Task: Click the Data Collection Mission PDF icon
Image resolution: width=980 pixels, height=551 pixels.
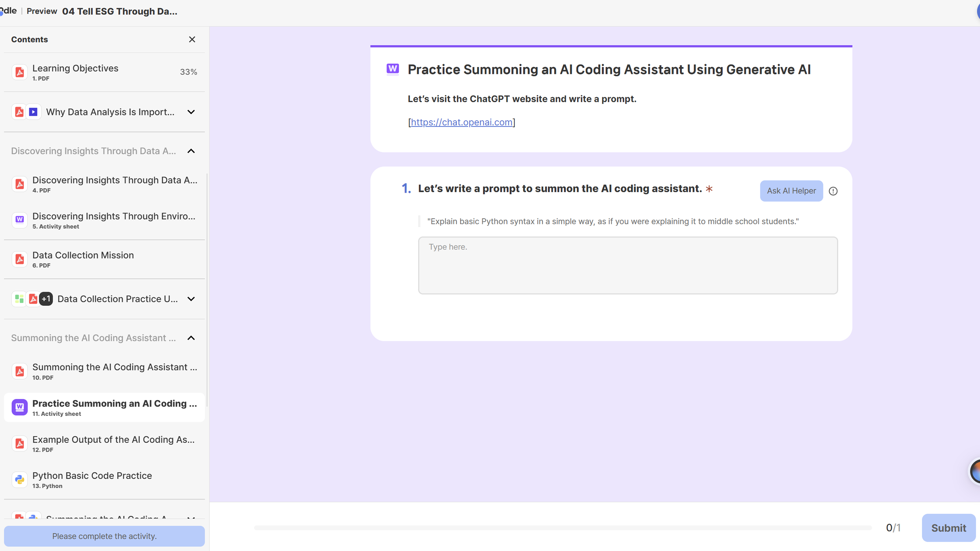Action: point(19,259)
